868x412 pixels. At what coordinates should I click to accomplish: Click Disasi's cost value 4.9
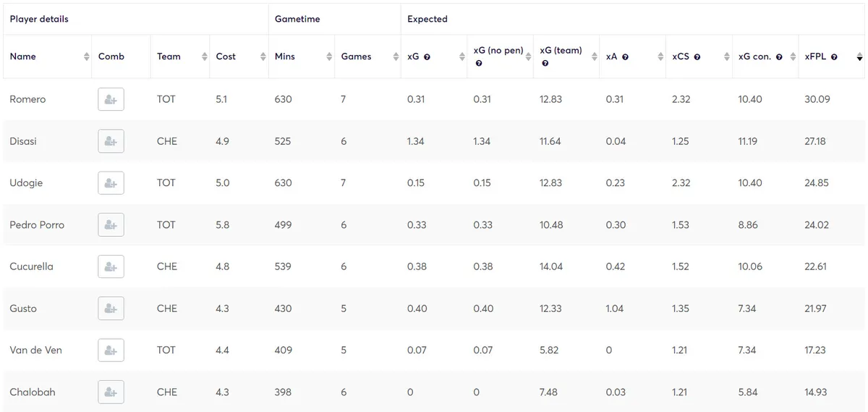coord(223,141)
